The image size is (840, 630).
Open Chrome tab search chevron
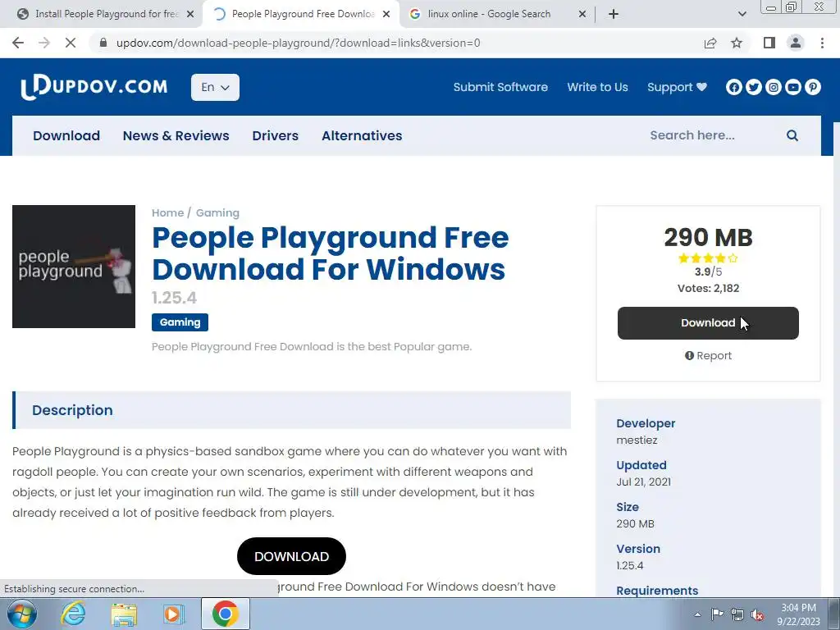742,15
